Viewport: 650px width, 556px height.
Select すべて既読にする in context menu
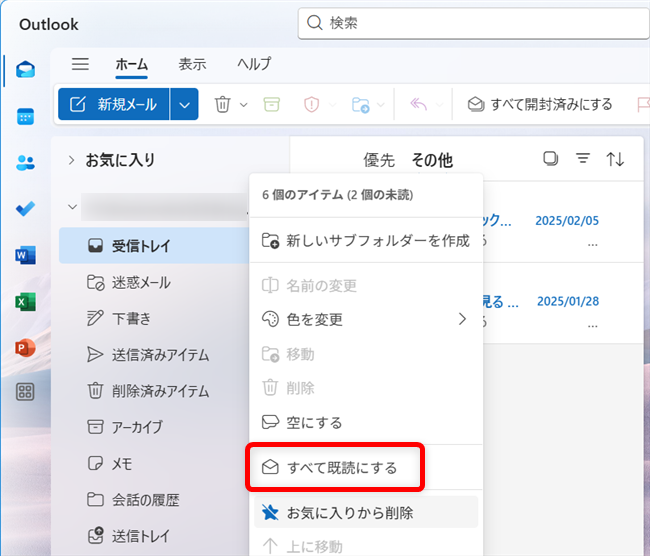(341, 467)
